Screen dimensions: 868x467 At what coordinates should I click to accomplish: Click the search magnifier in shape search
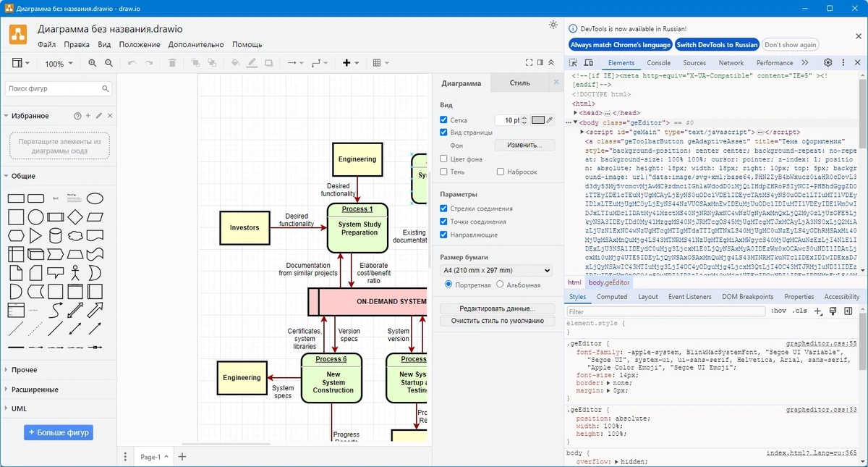(106, 88)
